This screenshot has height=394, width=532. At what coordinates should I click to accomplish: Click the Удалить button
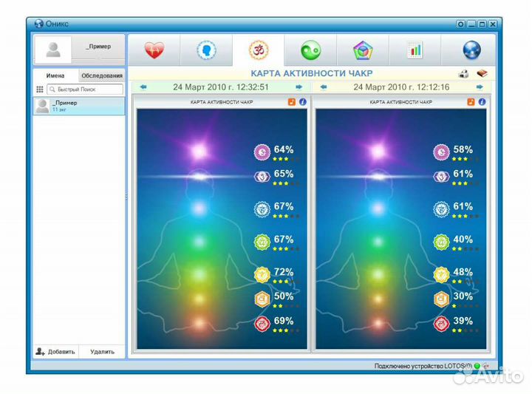[102, 352]
